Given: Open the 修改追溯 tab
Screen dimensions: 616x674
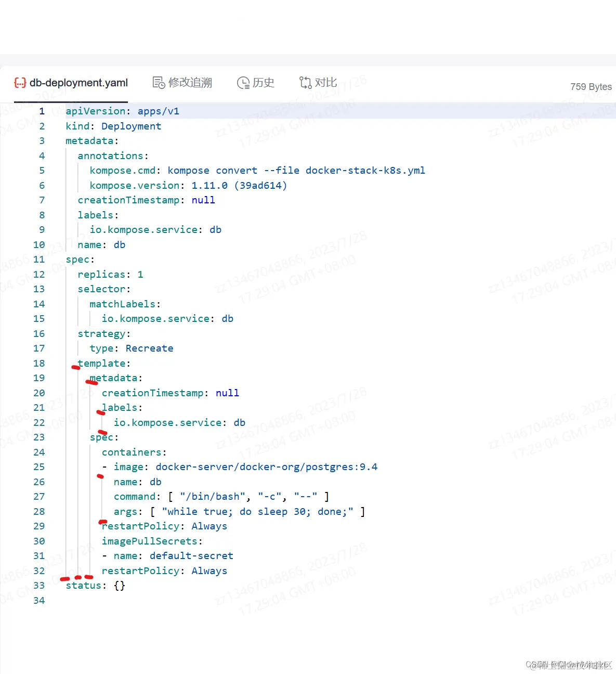Looking at the screenshot, I should point(182,83).
